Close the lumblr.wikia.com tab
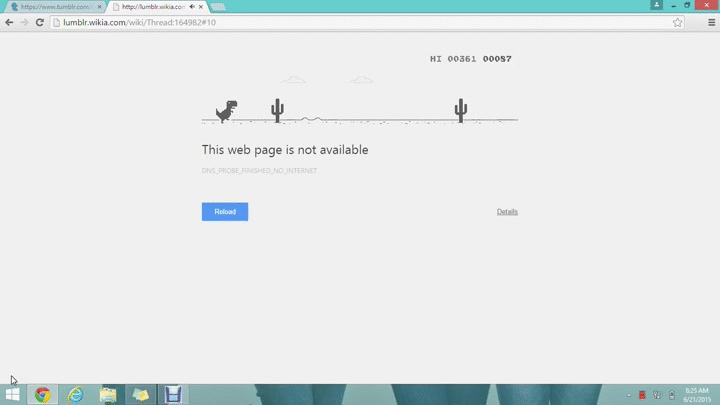Viewport: 720px width, 405px height. pos(204,6)
